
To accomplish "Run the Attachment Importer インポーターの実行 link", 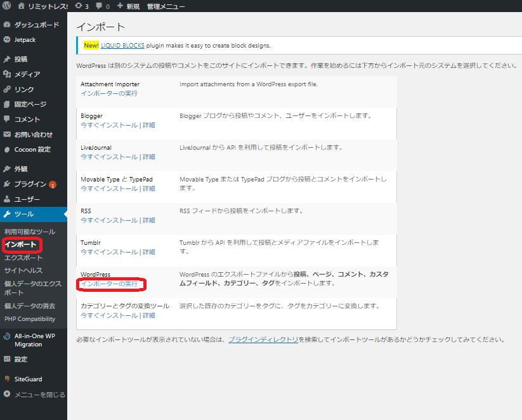I will click(x=109, y=93).
